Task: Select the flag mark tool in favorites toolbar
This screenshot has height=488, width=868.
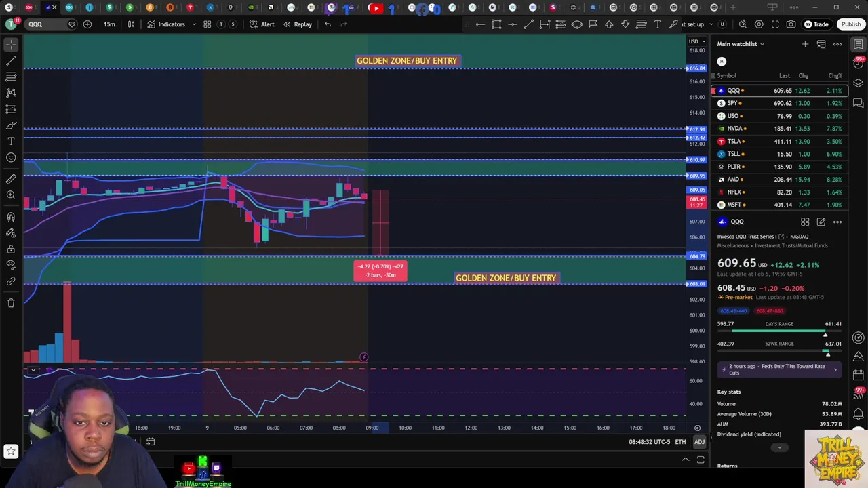Action: [x=593, y=24]
